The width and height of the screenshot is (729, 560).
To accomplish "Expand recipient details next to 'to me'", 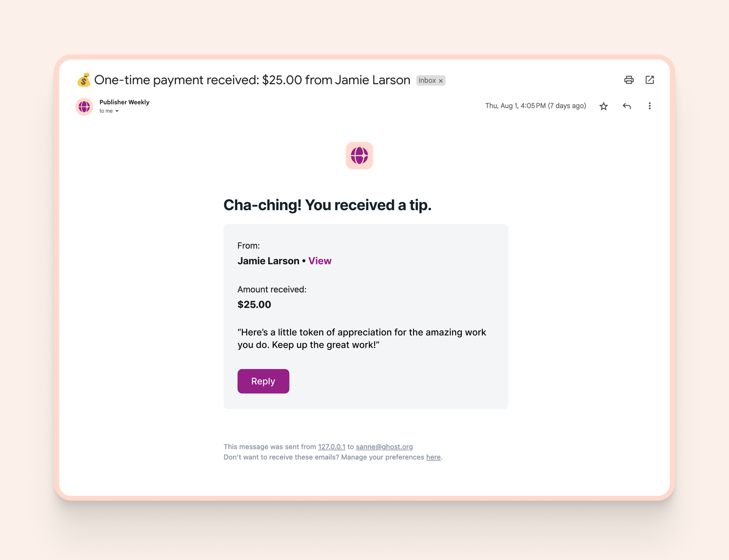I will [117, 111].
